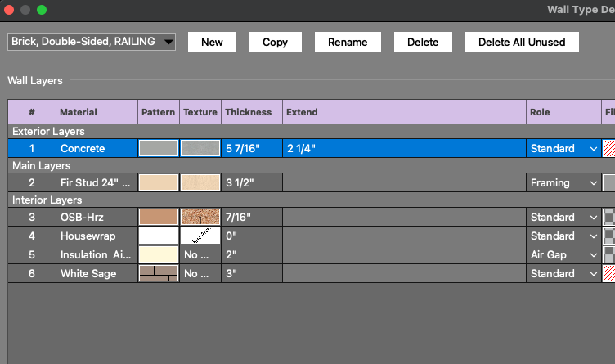The height and width of the screenshot is (364, 615).
Task: Click the Housewrap fill style swatch
Action: coord(608,236)
